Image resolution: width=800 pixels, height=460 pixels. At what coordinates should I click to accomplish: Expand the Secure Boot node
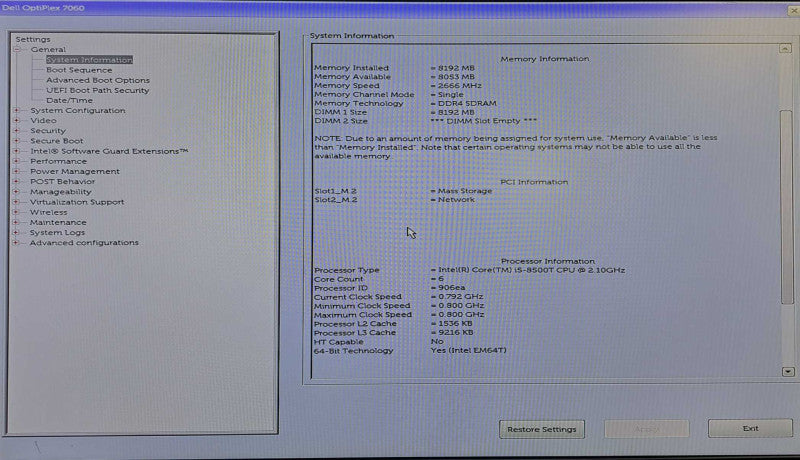click(x=16, y=141)
